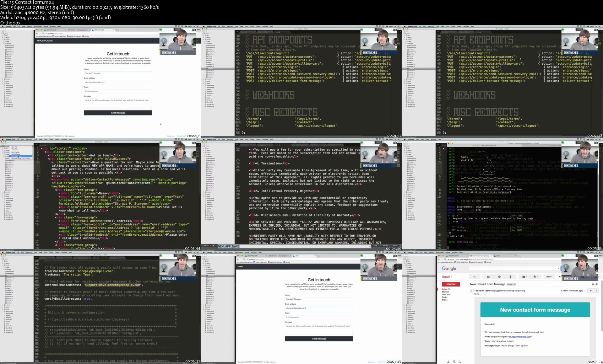Click Send message button in the 00:07:28 frame

(319, 339)
